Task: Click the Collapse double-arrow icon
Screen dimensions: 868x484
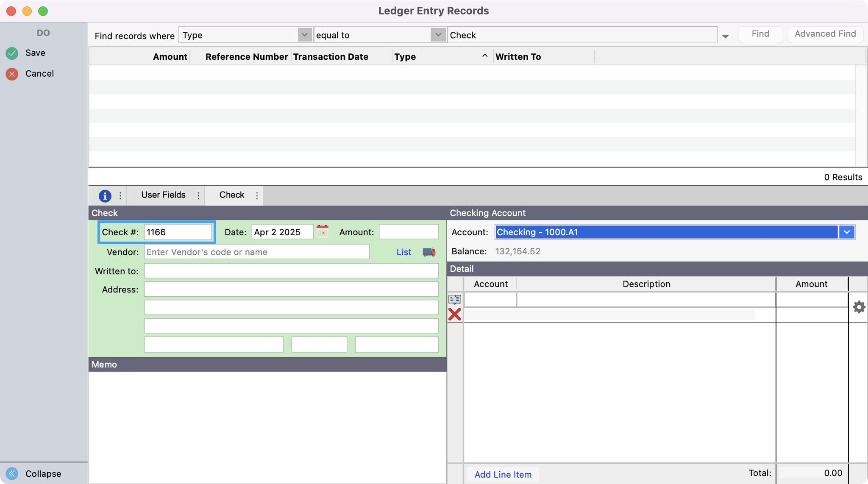Action: click(12, 473)
